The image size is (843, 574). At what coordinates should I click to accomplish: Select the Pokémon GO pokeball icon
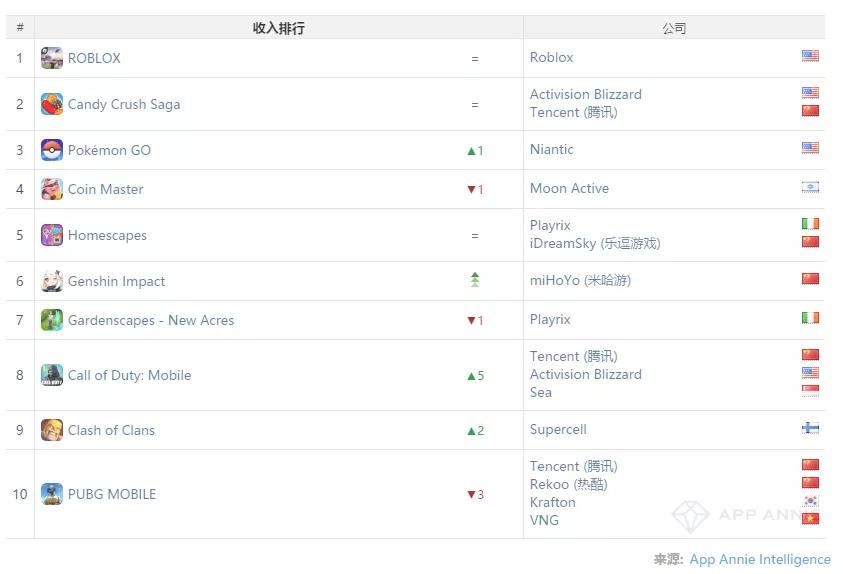point(52,150)
